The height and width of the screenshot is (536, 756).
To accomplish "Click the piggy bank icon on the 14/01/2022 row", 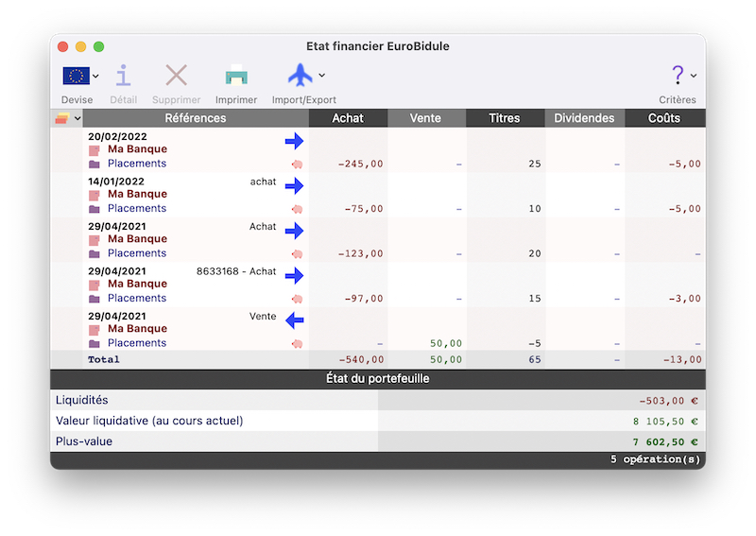I will pos(297,209).
